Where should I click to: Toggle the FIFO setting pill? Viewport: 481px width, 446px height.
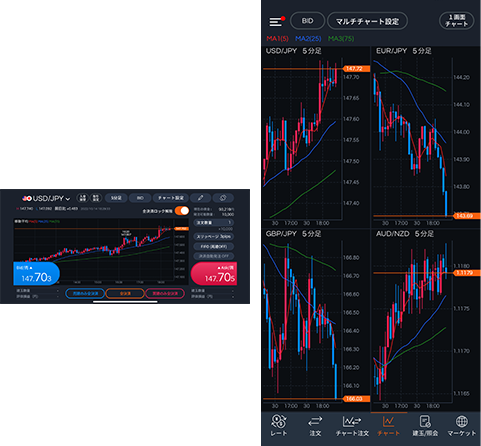pyautogui.click(x=214, y=247)
